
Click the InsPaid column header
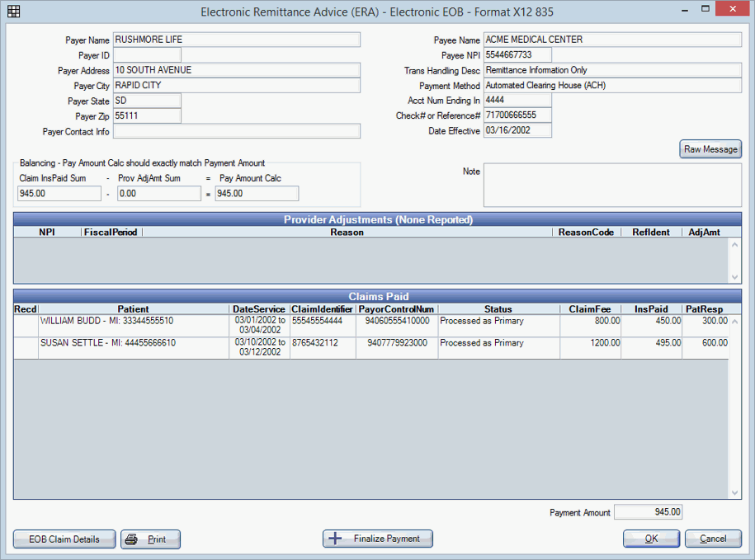click(x=651, y=309)
